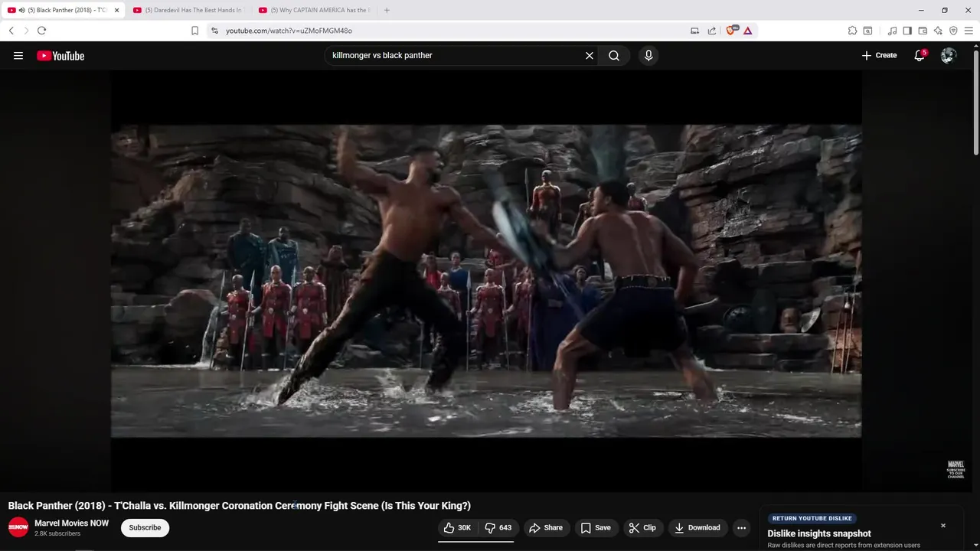Click the magnifier search button
The width and height of the screenshot is (980, 551).
(614, 55)
